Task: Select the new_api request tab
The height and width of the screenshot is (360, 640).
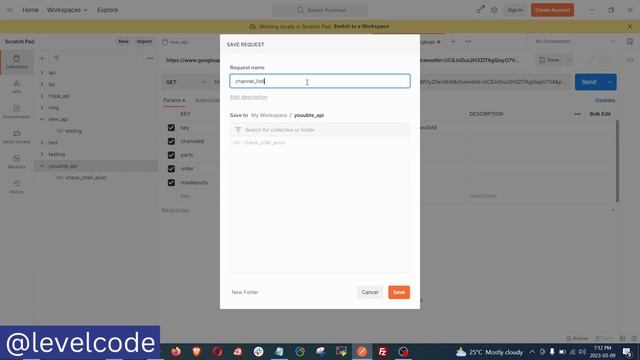Action: tap(176, 42)
